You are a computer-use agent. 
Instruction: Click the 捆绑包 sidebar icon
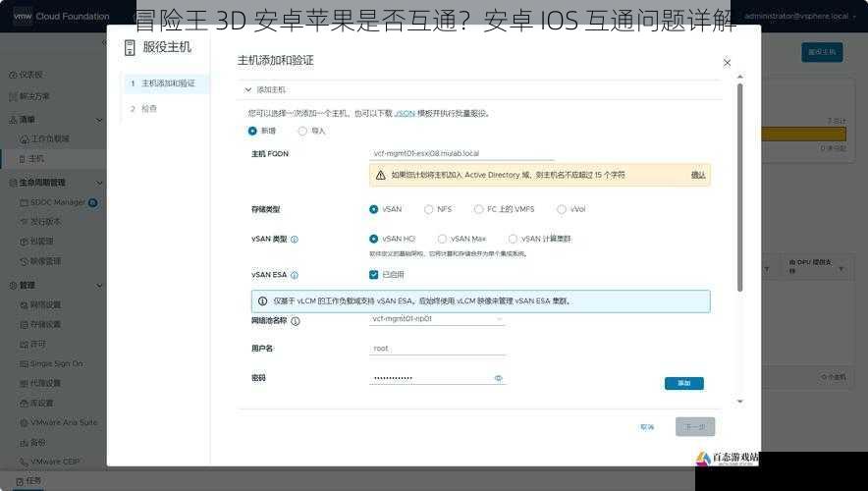pyautogui.click(x=24, y=242)
